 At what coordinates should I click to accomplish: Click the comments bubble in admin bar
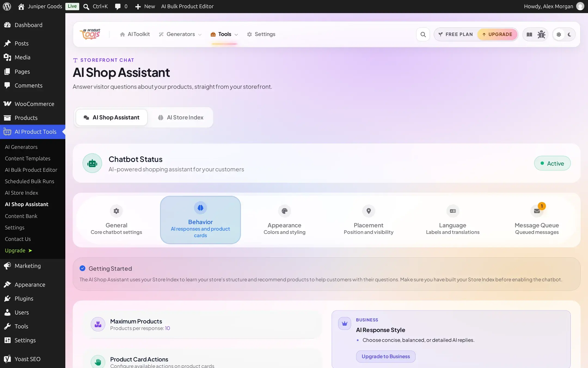[121, 6]
